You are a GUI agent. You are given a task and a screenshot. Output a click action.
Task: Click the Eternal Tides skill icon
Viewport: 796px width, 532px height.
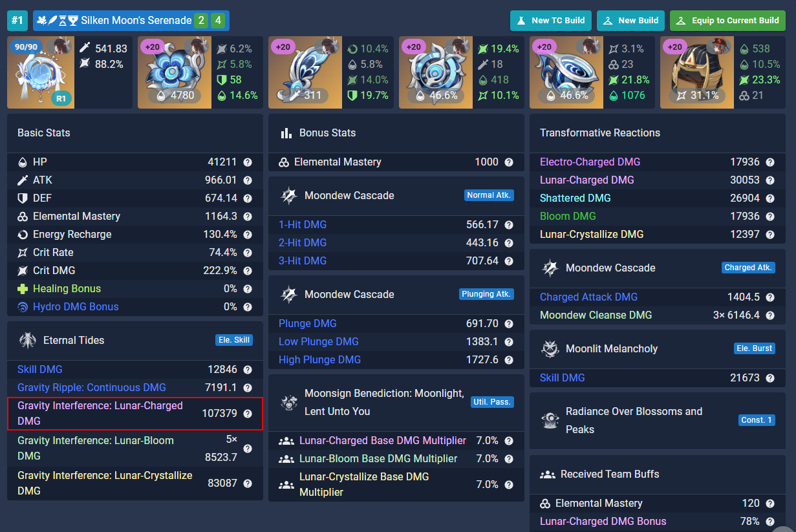point(27,341)
